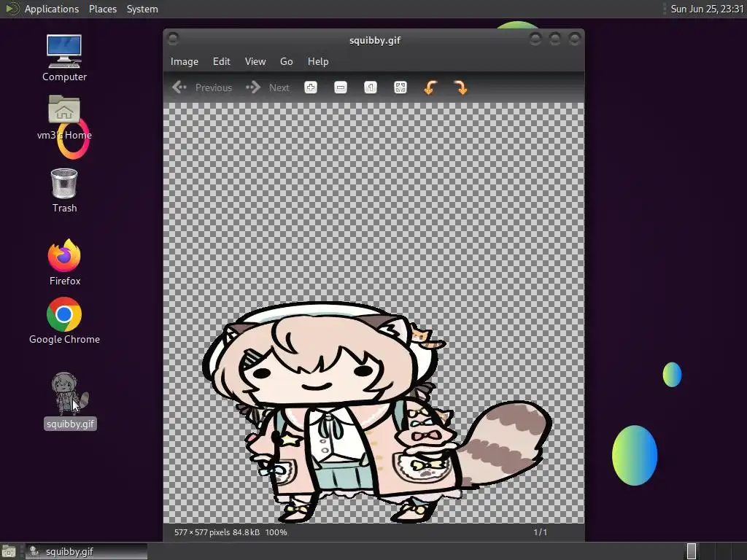Click the 1 / 1 image counter

pos(541,532)
